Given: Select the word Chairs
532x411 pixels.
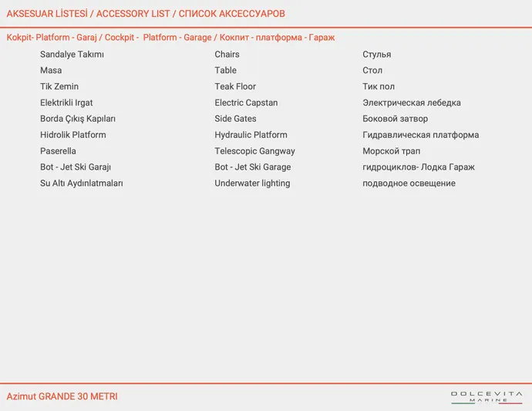Looking at the screenshot, I should coord(227,54).
